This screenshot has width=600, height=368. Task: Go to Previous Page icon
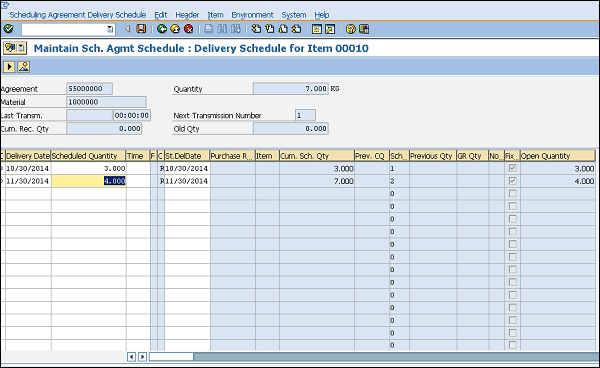[269, 29]
